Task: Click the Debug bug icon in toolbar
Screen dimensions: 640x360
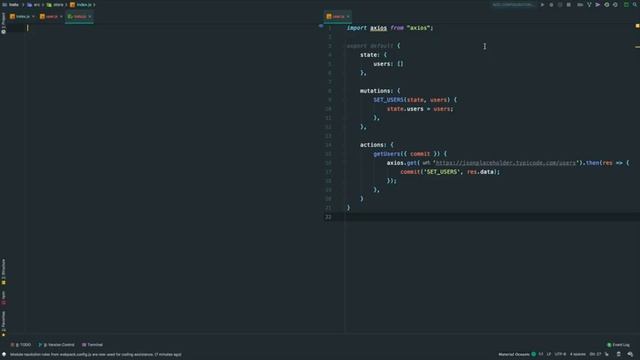Action: click(x=551, y=5)
